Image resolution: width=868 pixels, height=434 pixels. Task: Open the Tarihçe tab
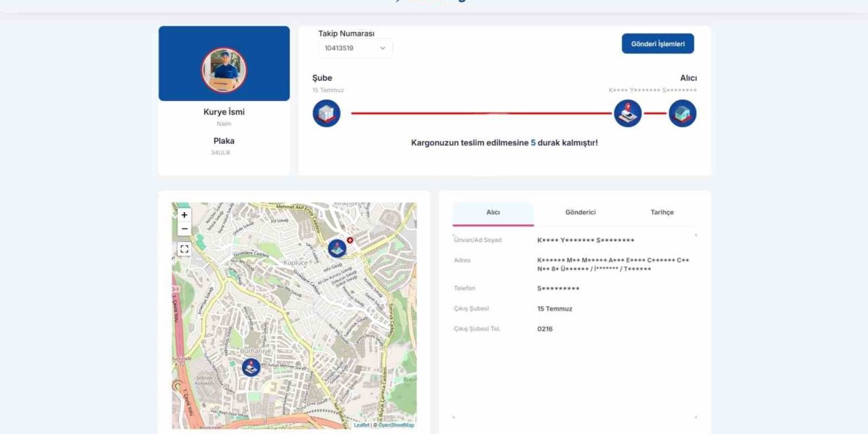[x=662, y=213]
